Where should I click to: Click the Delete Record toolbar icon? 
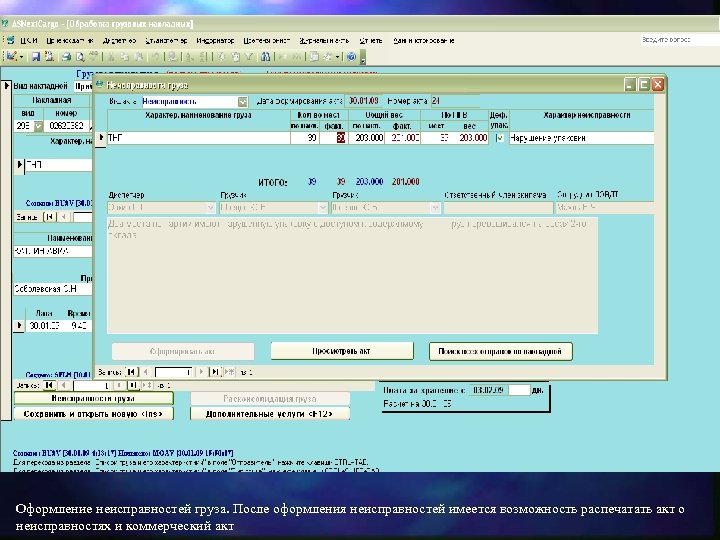click(x=296, y=56)
